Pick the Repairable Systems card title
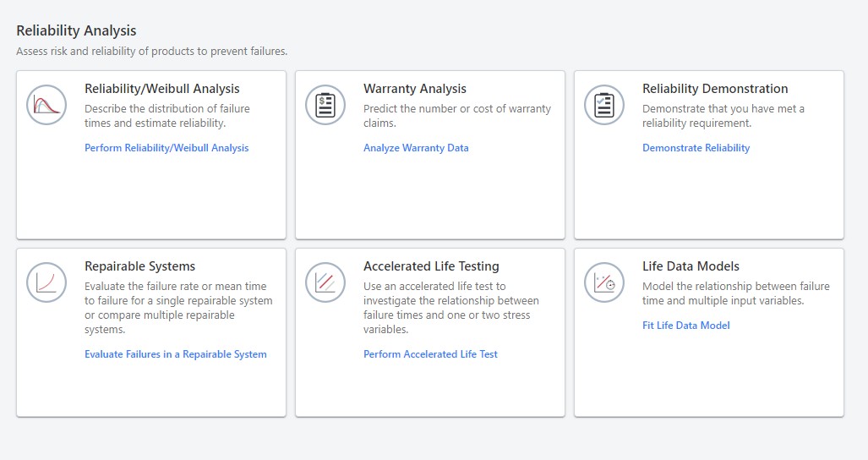 point(139,266)
